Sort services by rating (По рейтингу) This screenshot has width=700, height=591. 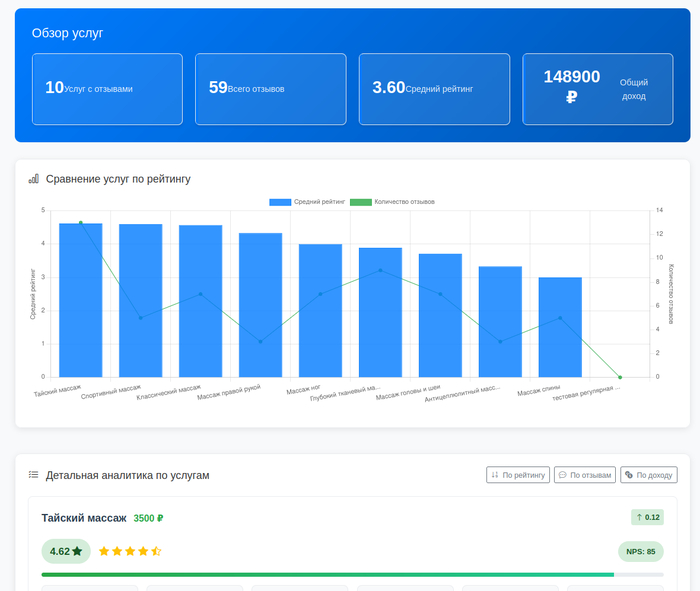coord(518,475)
